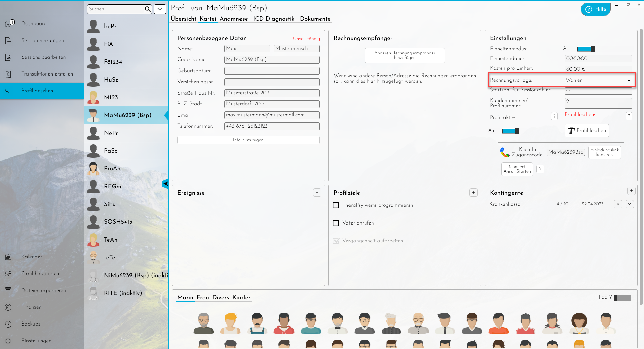
Task: Expand the search filter chevron dropdown
Action: (x=160, y=9)
